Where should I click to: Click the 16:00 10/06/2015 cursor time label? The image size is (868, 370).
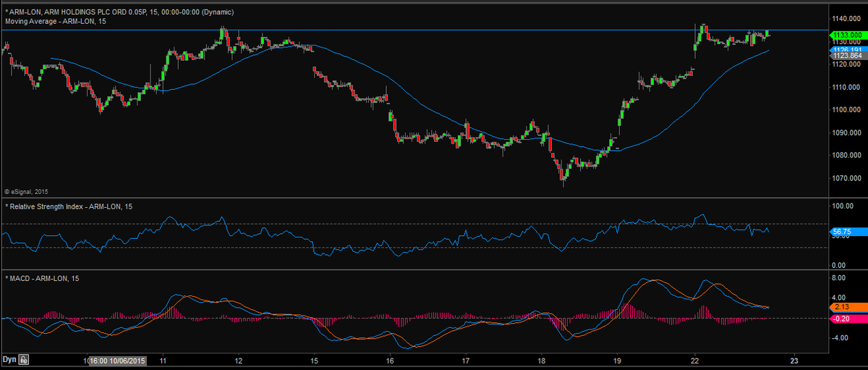coord(118,360)
